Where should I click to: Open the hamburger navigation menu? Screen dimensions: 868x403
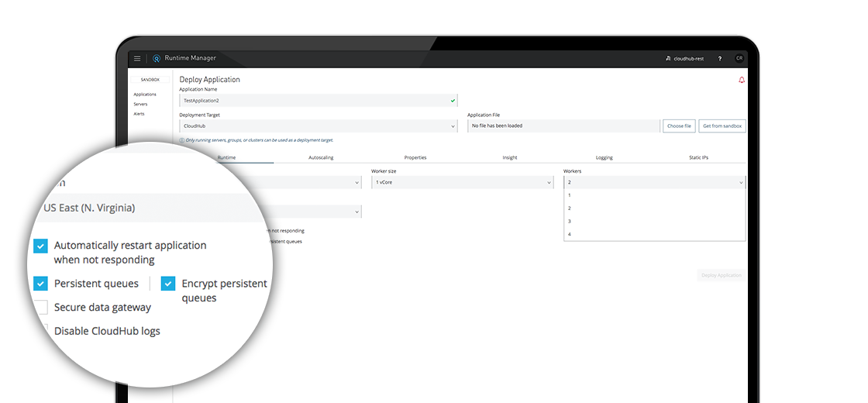137,59
